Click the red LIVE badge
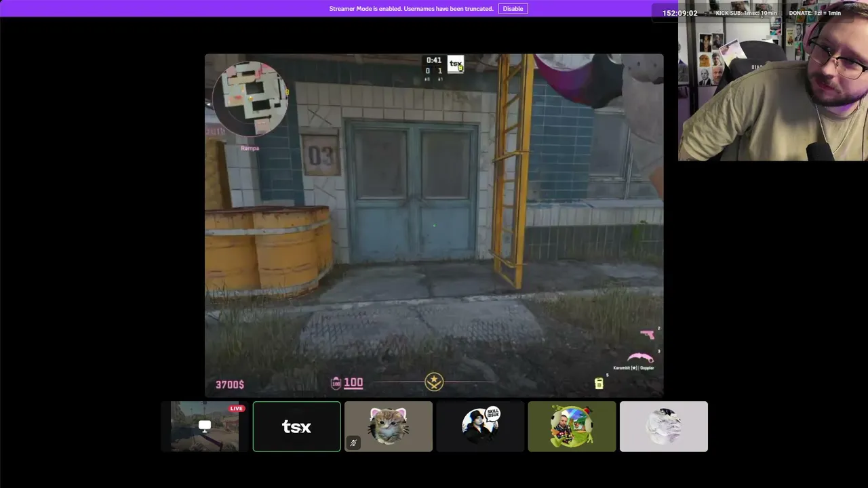868x488 pixels. click(x=236, y=409)
